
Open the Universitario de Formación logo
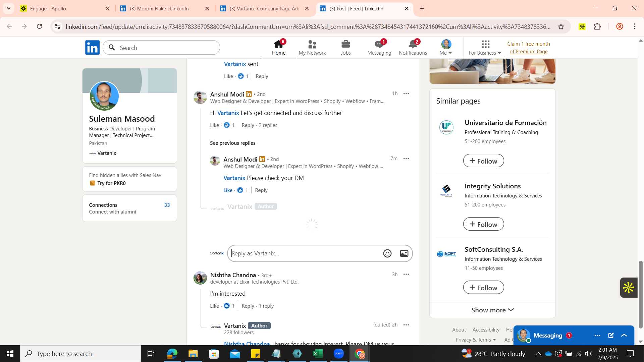(x=446, y=127)
